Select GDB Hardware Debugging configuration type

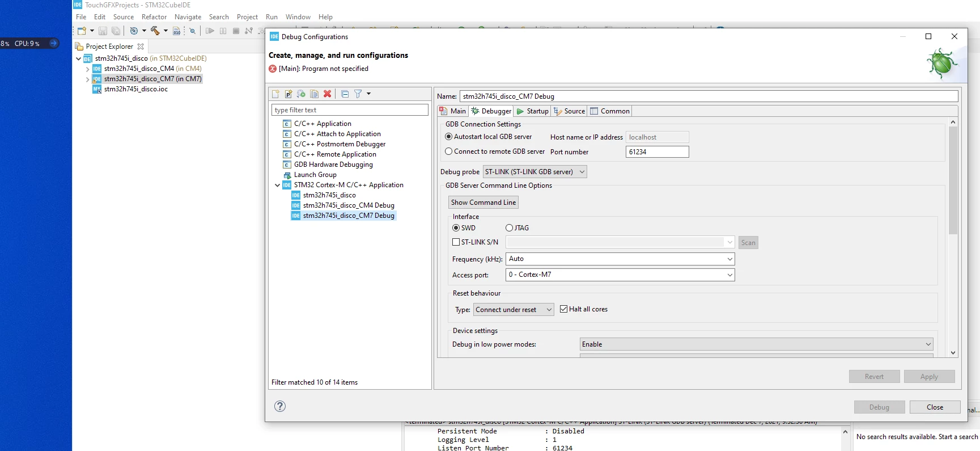(x=333, y=165)
